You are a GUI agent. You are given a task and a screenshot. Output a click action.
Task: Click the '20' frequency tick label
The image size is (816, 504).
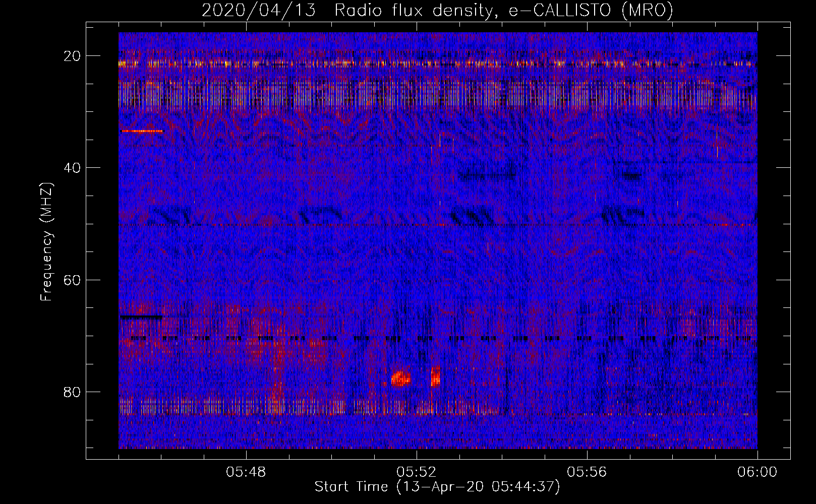coord(72,56)
